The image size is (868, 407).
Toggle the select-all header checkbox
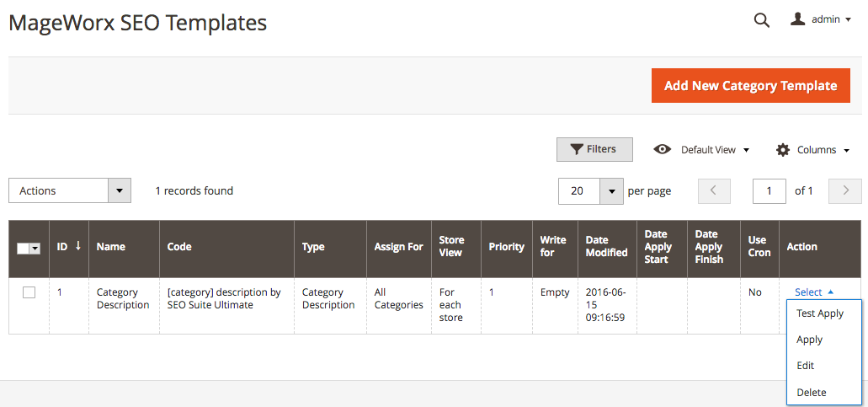click(x=23, y=249)
